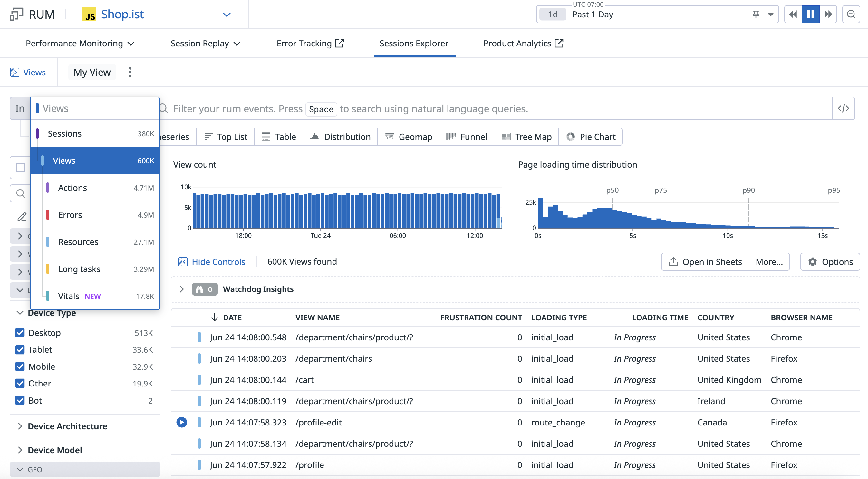Open the Options gear button
The width and height of the screenshot is (868, 479).
[830, 262]
